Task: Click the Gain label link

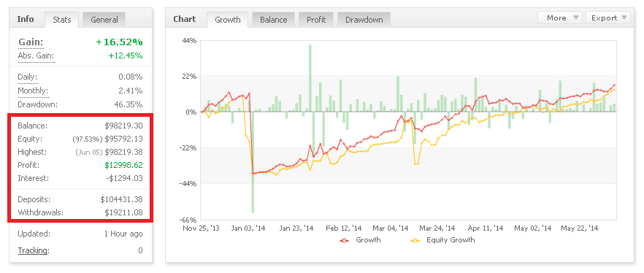Action: [x=31, y=42]
